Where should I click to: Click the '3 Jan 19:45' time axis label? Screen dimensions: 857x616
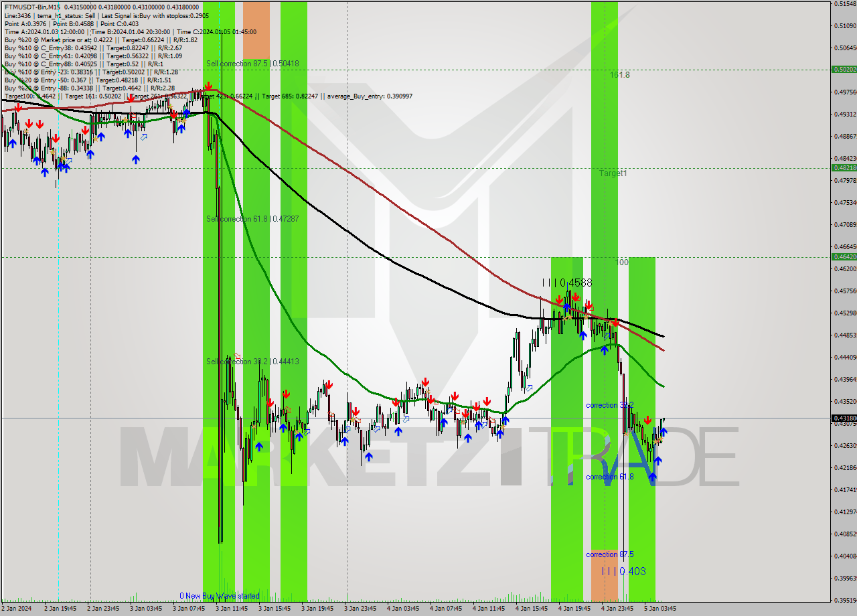[x=317, y=609]
